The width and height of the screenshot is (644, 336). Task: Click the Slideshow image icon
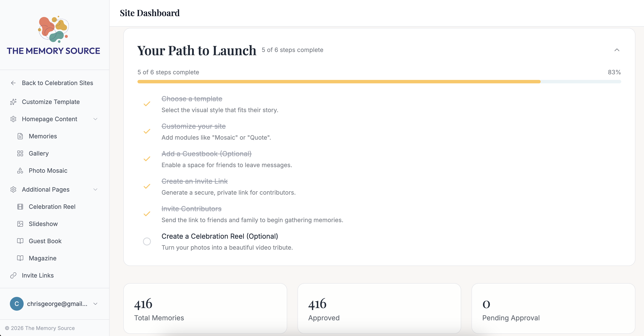(20, 224)
